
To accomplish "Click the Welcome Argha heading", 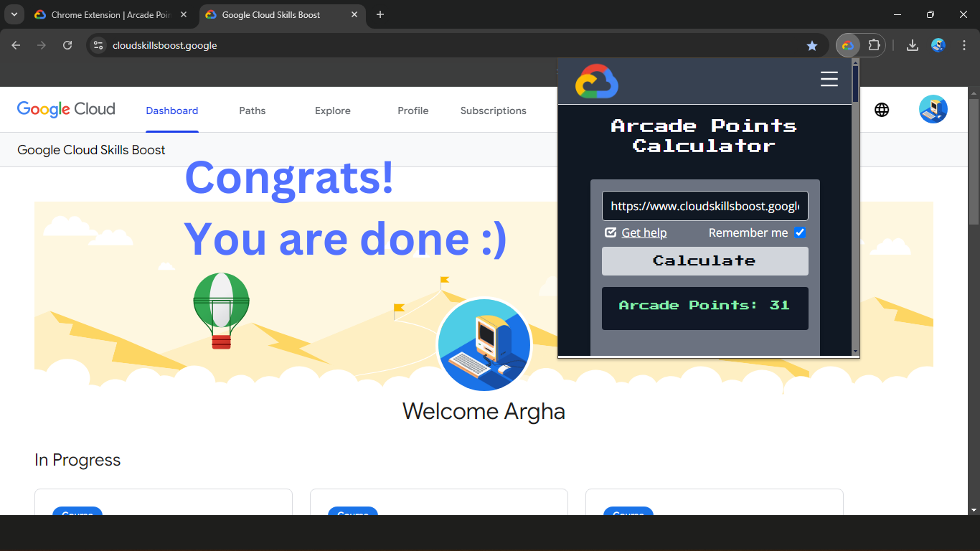I will pyautogui.click(x=484, y=412).
